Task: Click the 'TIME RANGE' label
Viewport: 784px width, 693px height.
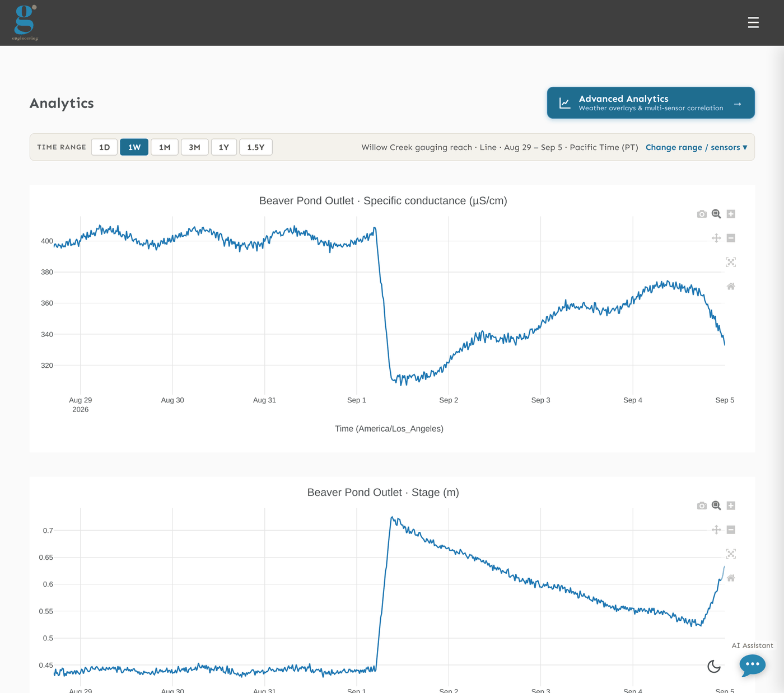Action: (x=62, y=147)
